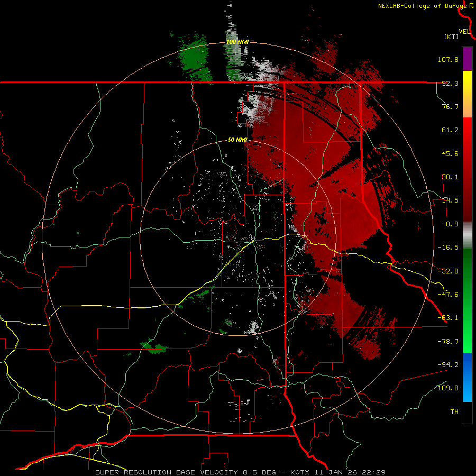476x476 pixels.
Task: Click the 92.3 scale value
Action: (450, 83)
